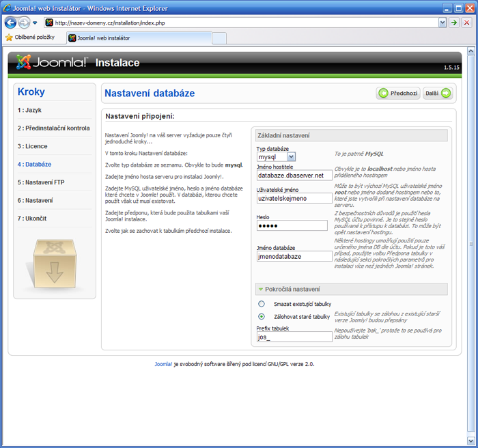478x448 pixels.
Task: Click the Joomla! logo in header
Action: point(52,63)
